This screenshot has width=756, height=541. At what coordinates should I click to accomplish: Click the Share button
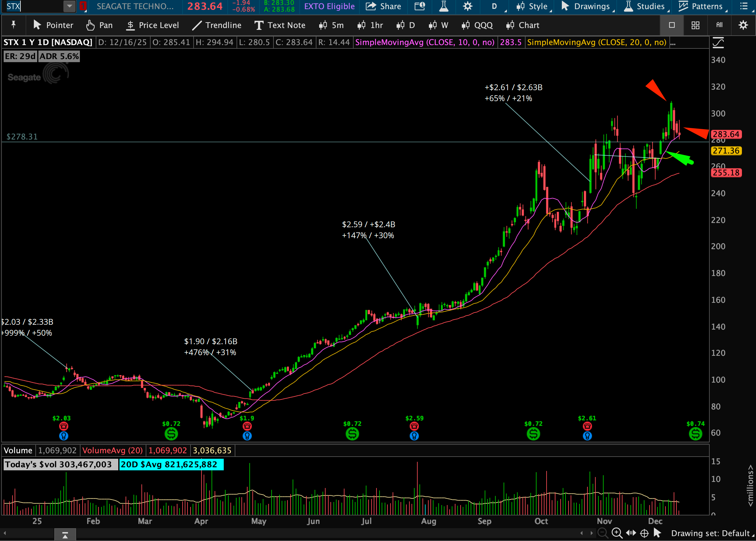[x=383, y=6]
